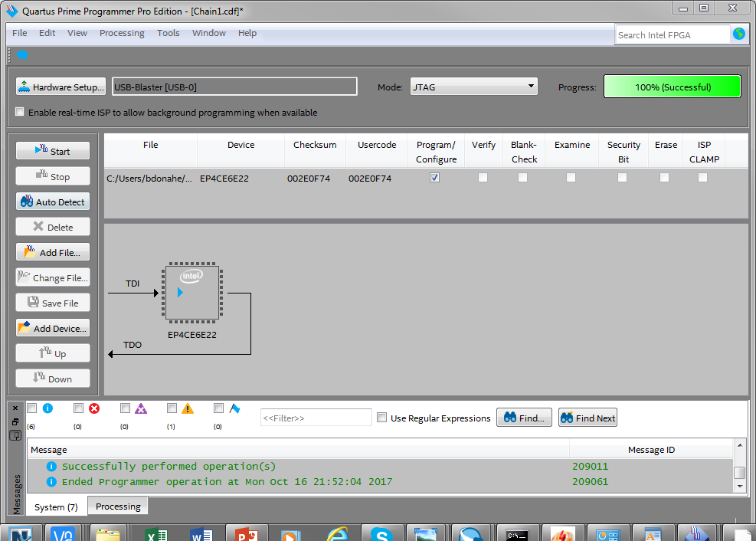Click the Messages panel float icon

[15, 422]
